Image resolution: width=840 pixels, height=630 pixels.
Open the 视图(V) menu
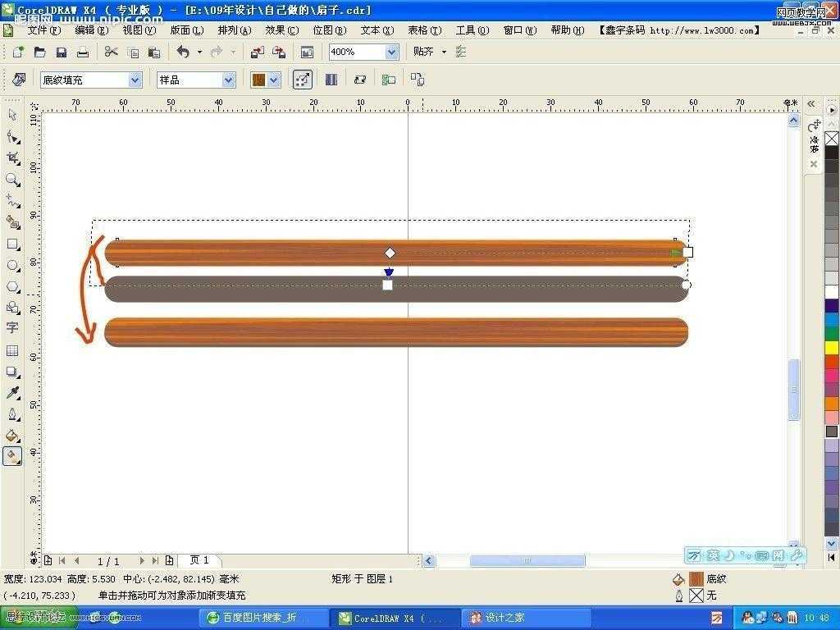coord(139,30)
